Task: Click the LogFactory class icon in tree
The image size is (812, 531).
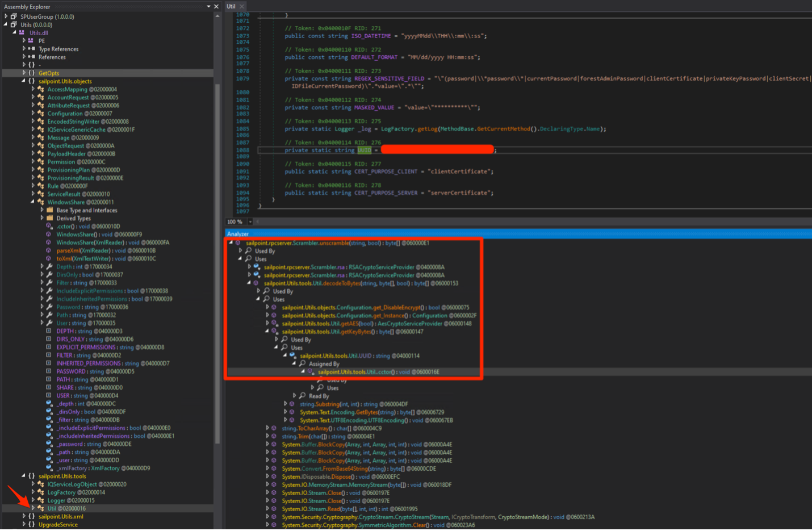Action: coord(40,492)
